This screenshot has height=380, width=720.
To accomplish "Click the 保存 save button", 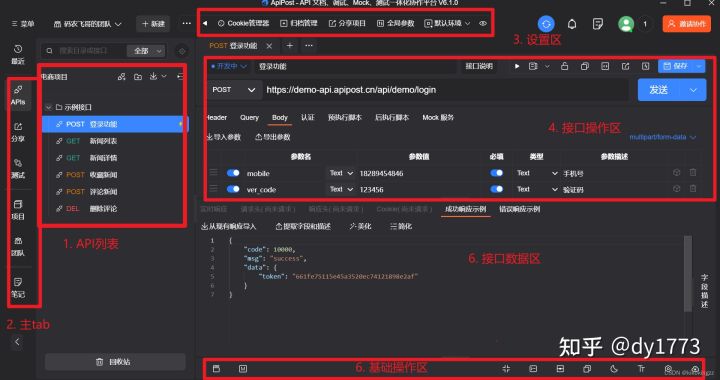I will (x=676, y=67).
